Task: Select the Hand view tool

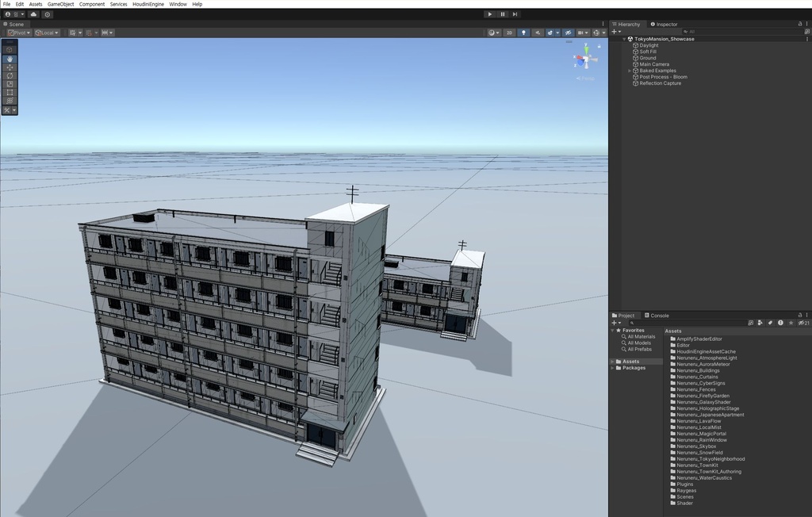Action: point(10,59)
